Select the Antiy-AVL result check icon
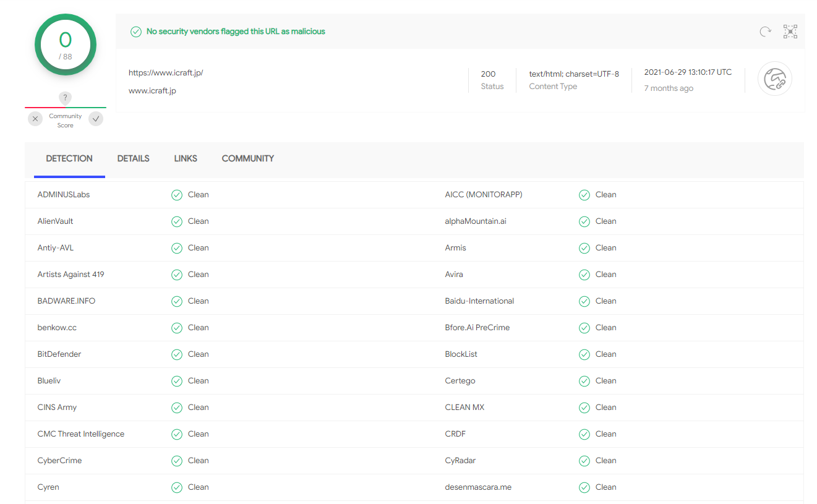 coord(177,248)
